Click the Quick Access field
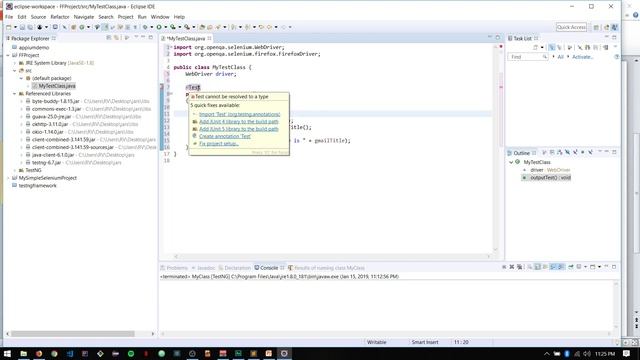The width and height of the screenshot is (640, 360). 571,27
